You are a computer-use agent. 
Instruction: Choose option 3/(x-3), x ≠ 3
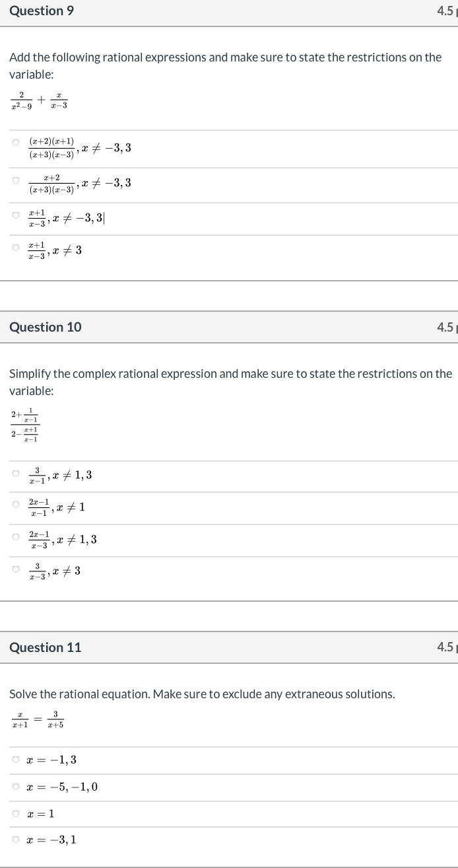click(15, 571)
